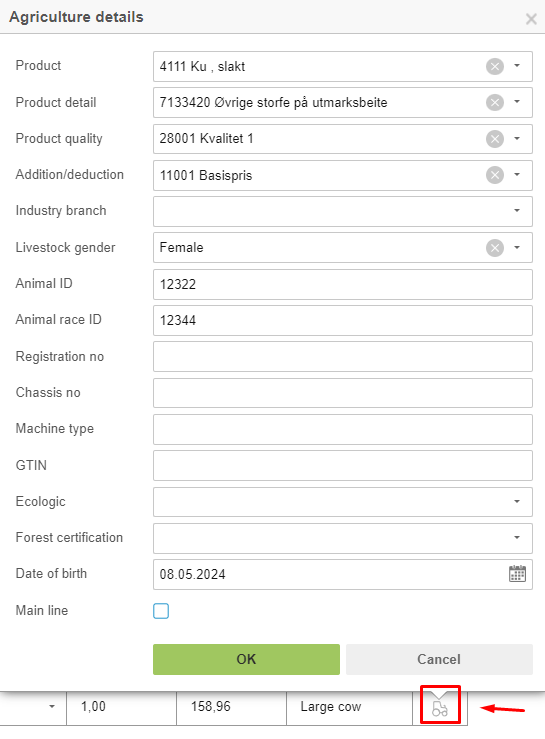Click the 7133420 Øvrige storfe product detail text

(273, 102)
